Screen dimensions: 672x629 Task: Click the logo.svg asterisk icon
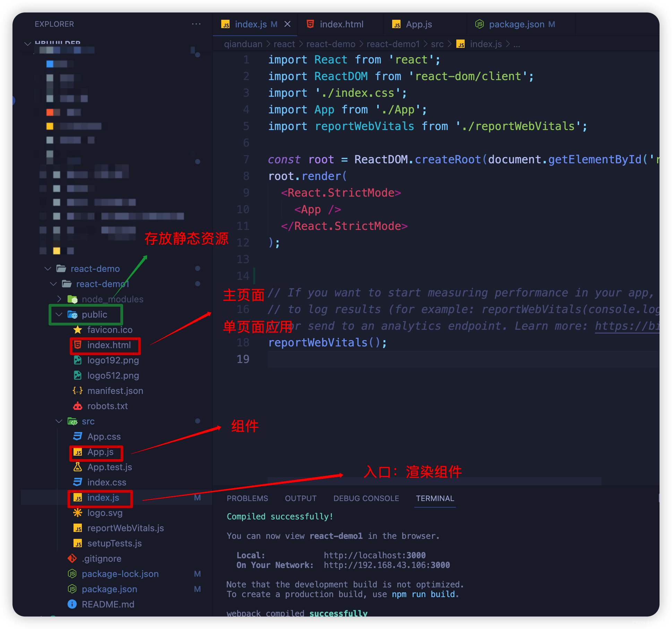pos(78,513)
